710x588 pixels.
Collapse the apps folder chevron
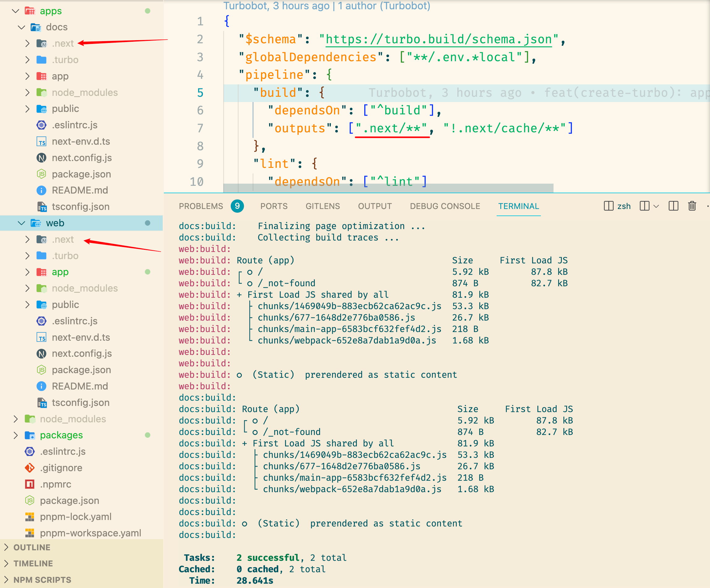[15, 11]
